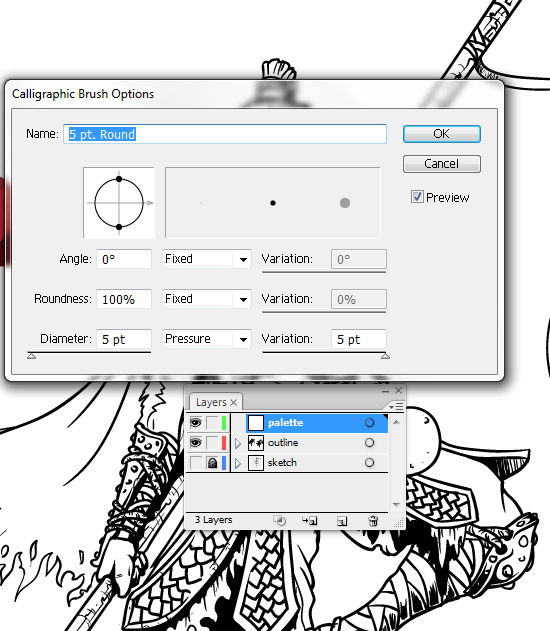The image size is (550, 631).
Task: Expand the outline layer triangle
Action: click(238, 443)
